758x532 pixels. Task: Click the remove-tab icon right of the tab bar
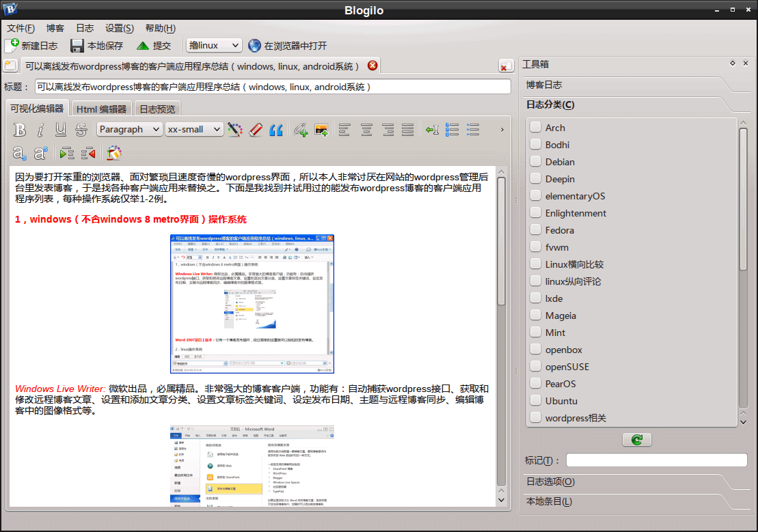[506, 66]
